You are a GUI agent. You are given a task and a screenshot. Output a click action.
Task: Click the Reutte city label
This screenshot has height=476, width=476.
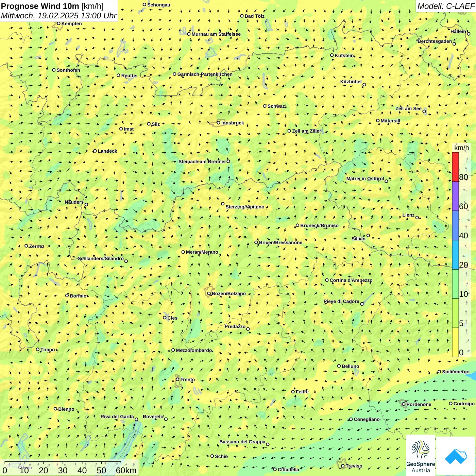click(129, 75)
